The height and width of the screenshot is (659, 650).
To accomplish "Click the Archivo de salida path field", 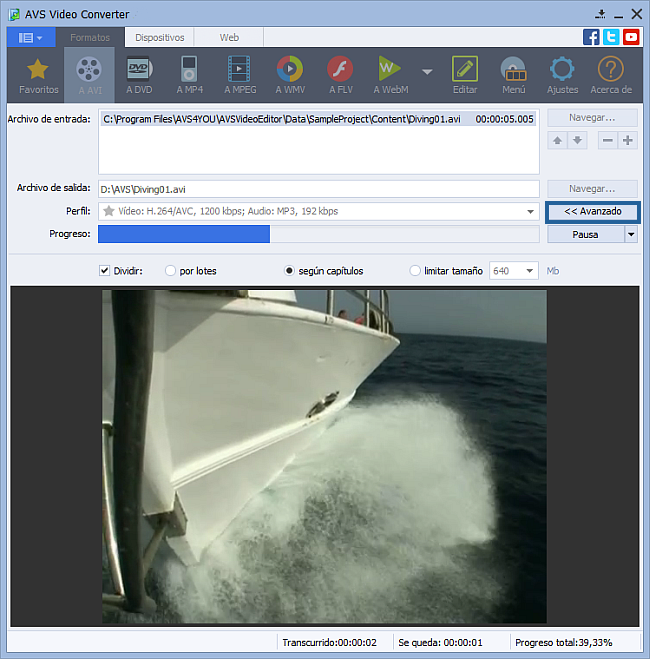I will tap(319, 188).
